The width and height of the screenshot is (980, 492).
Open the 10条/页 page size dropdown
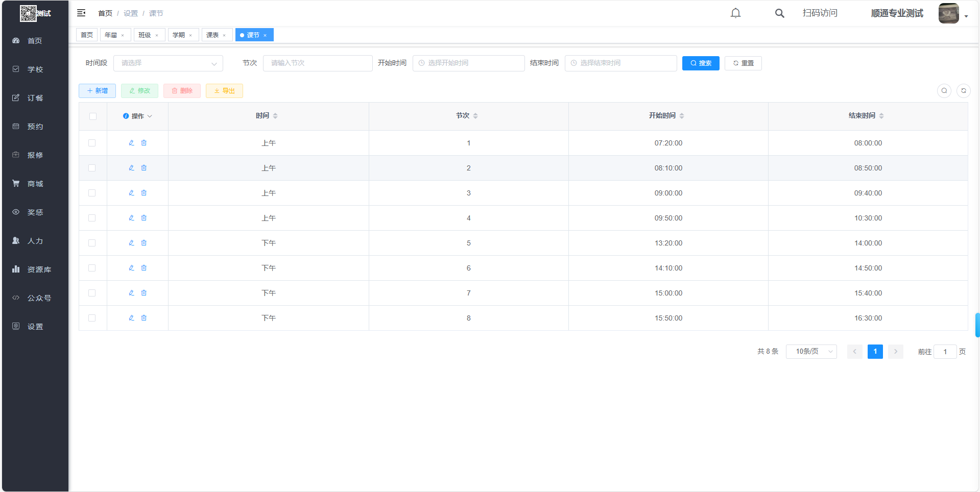coord(811,352)
